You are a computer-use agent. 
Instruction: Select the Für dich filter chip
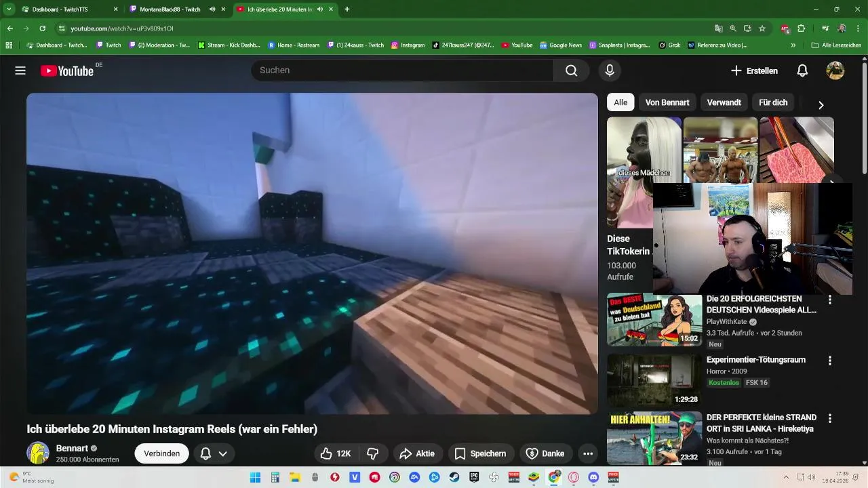pos(773,102)
